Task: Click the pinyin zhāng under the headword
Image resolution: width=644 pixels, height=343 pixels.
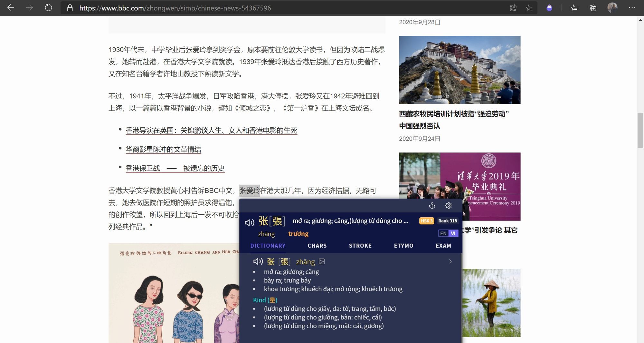Action: click(266, 234)
